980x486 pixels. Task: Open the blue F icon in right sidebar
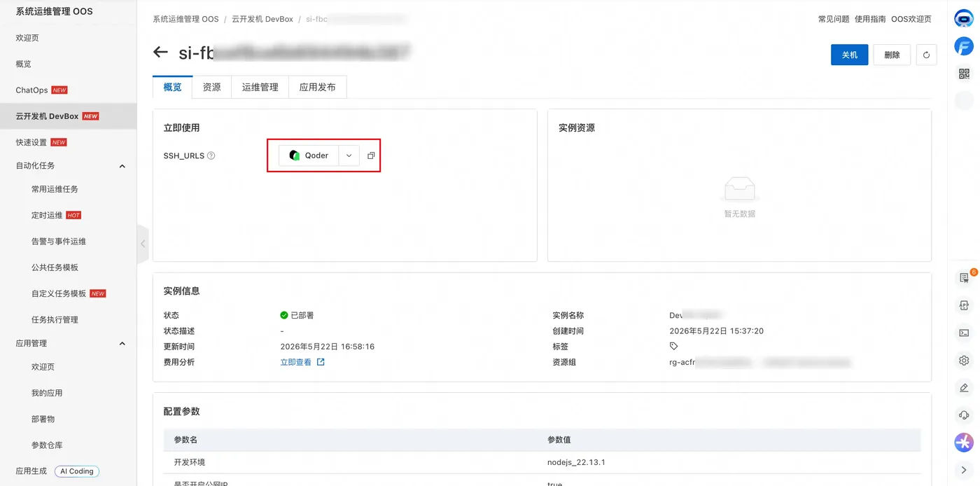(x=964, y=46)
